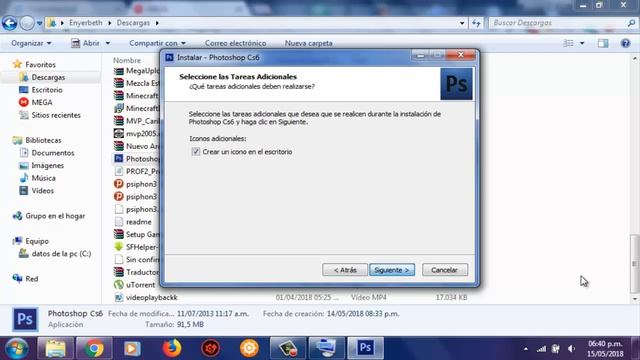Cancel the Photoshop Cs6 installation

[x=445, y=270]
